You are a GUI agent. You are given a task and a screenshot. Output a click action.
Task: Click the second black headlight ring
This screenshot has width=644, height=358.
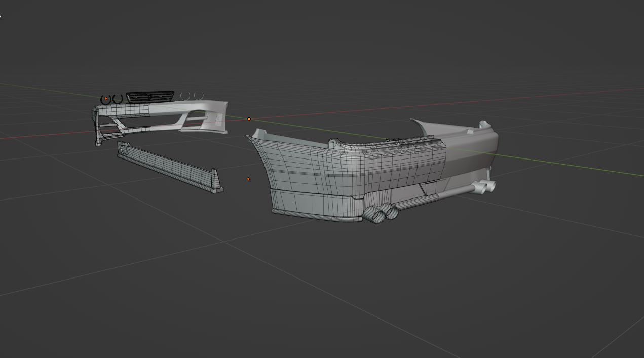tap(118, 99)
